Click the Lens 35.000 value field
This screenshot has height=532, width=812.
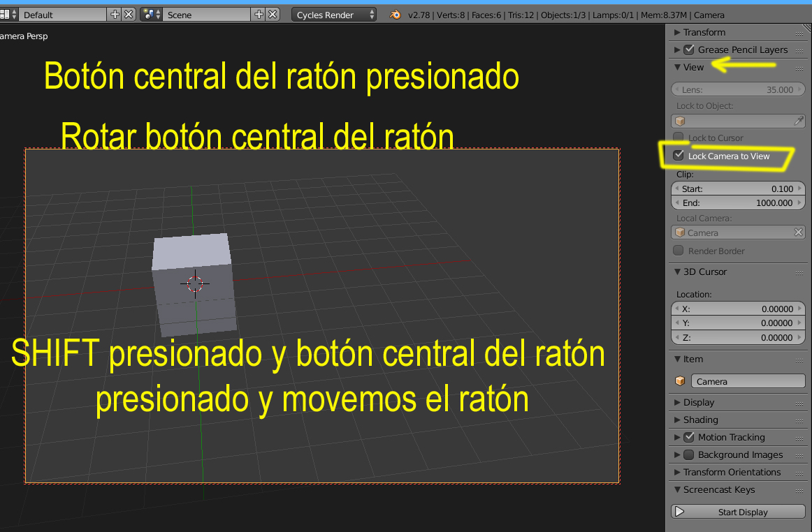(738, 89)
